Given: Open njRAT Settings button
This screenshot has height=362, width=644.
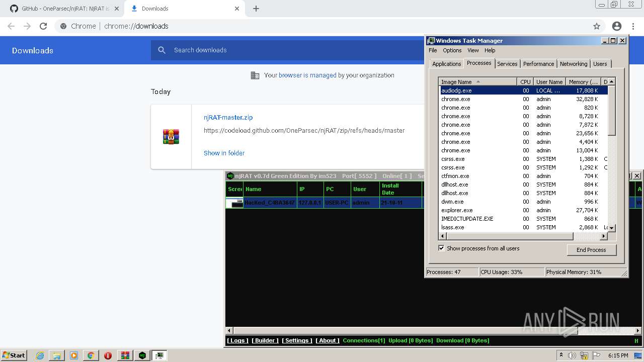Looking at the screenshot, I should pyautogui.click(x=297, y=340).
